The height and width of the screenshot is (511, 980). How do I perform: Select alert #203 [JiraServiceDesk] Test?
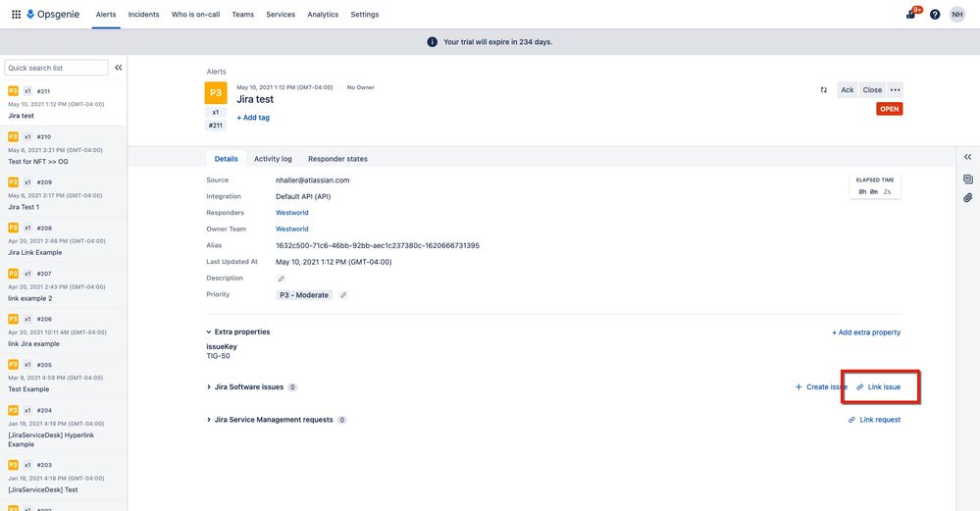click(x=63, y=478)
